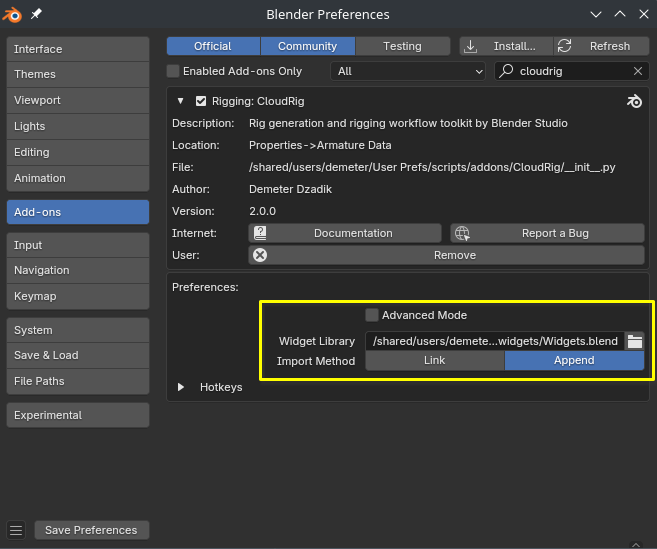Collapse the CloudRig add-on details
This screenshot has width=657, height=549.
180,101
